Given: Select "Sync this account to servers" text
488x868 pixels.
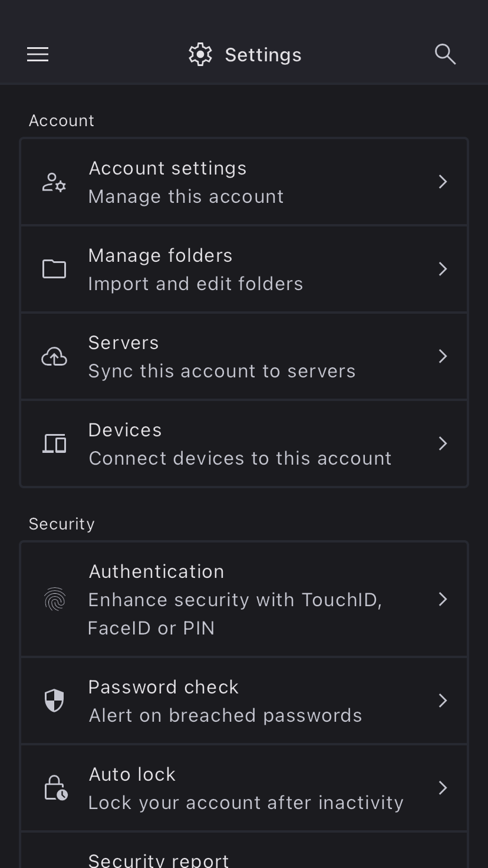Looking at the screenshot, I should (x=222, y=371).
